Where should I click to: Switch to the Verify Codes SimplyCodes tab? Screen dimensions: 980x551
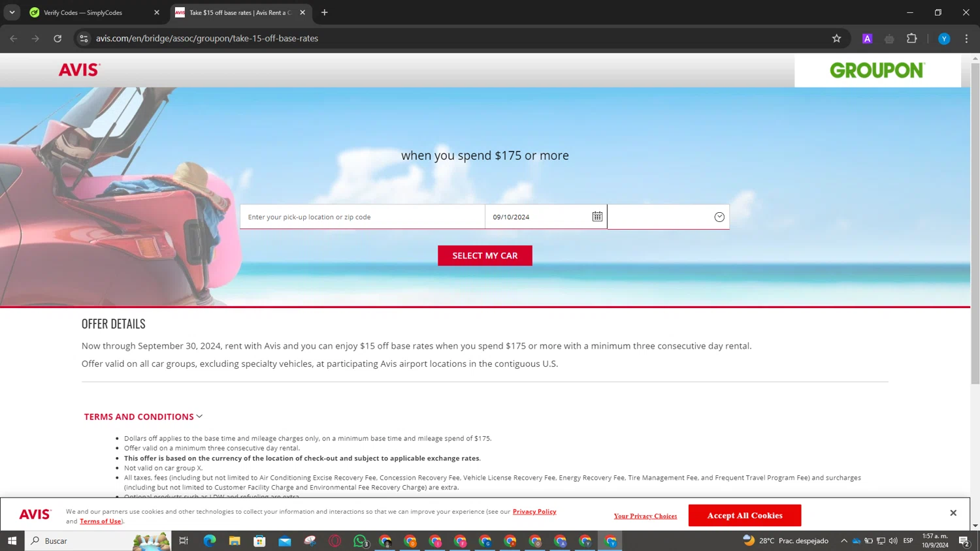tap(95, 12)
